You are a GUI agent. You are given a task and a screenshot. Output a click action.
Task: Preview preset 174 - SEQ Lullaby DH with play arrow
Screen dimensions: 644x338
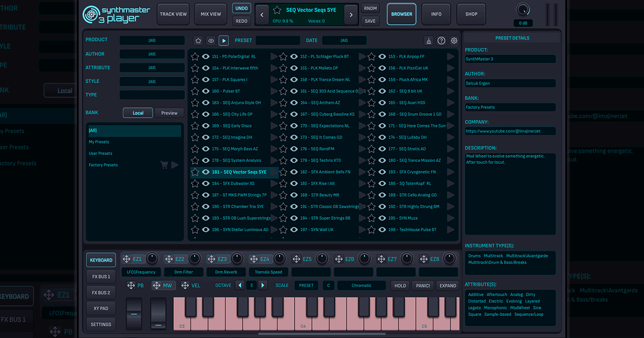click(451, 137)
